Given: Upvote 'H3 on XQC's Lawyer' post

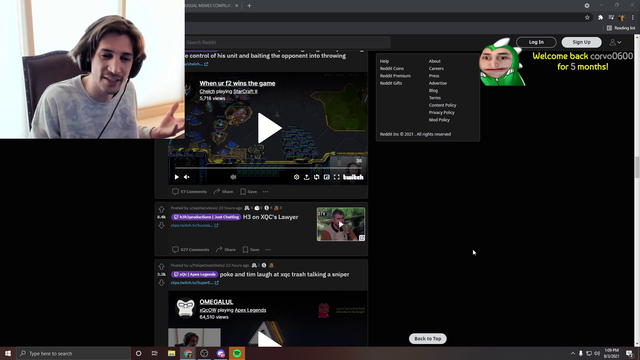Looking at the screenshot, I should click(161, 209).
